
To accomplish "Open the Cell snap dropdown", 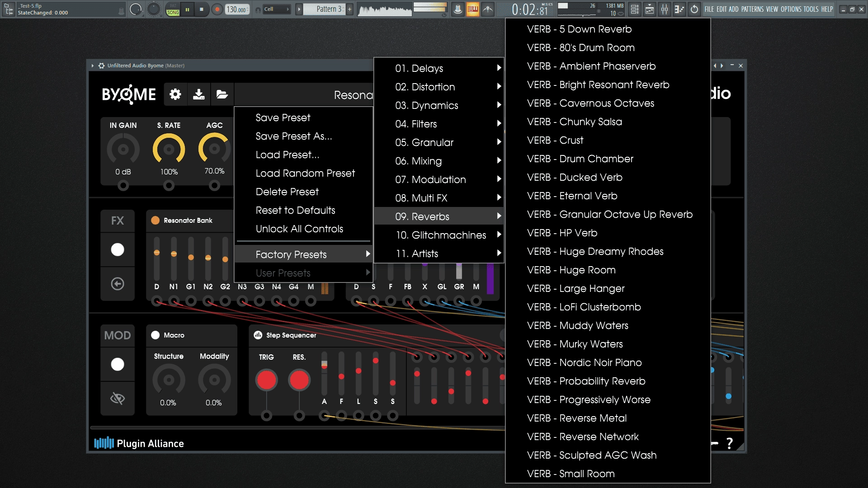I will (x=277, y=9).
